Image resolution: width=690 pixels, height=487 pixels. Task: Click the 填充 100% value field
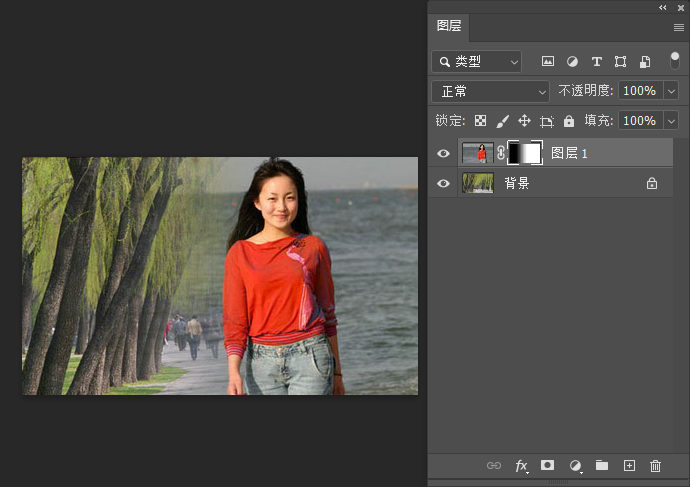(x=641, y=121)
